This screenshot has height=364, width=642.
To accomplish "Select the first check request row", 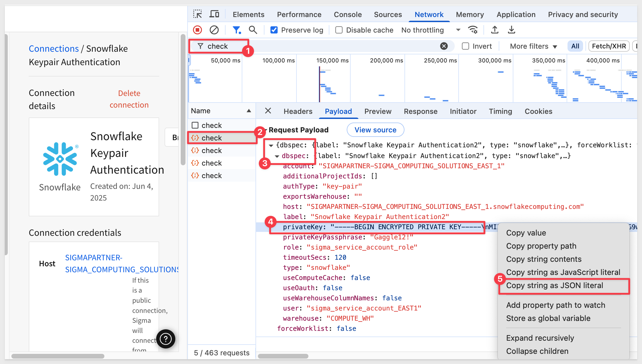I will coord(222,125).
